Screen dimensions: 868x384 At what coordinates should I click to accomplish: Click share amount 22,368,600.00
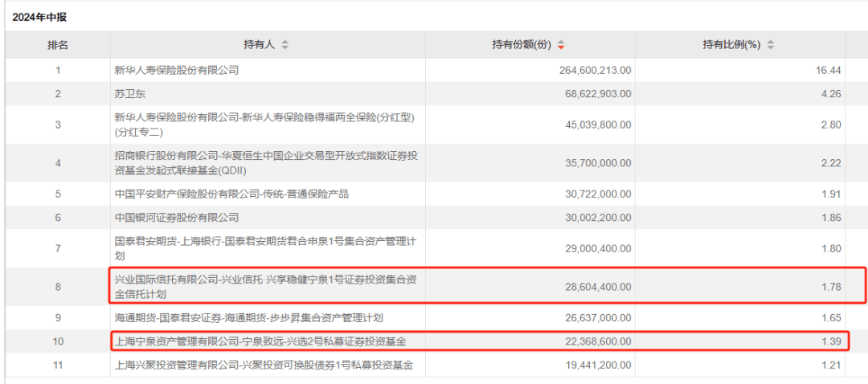pos(598,342)
